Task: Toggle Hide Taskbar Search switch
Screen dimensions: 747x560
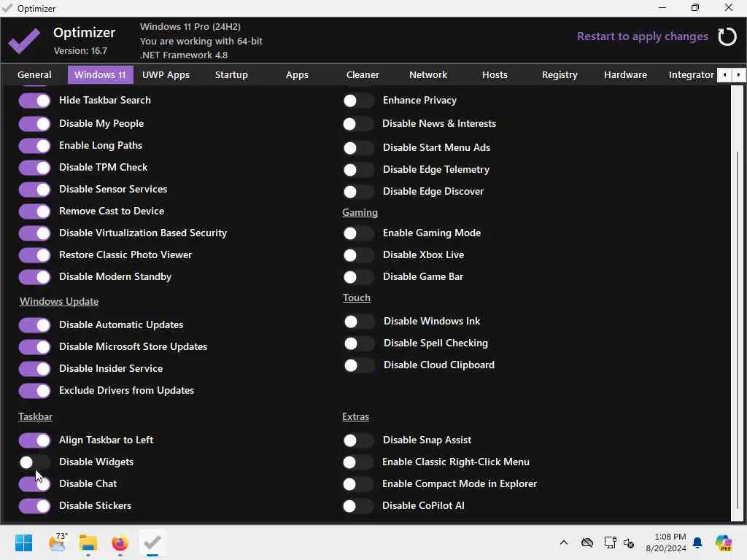Action: point(34,101)
